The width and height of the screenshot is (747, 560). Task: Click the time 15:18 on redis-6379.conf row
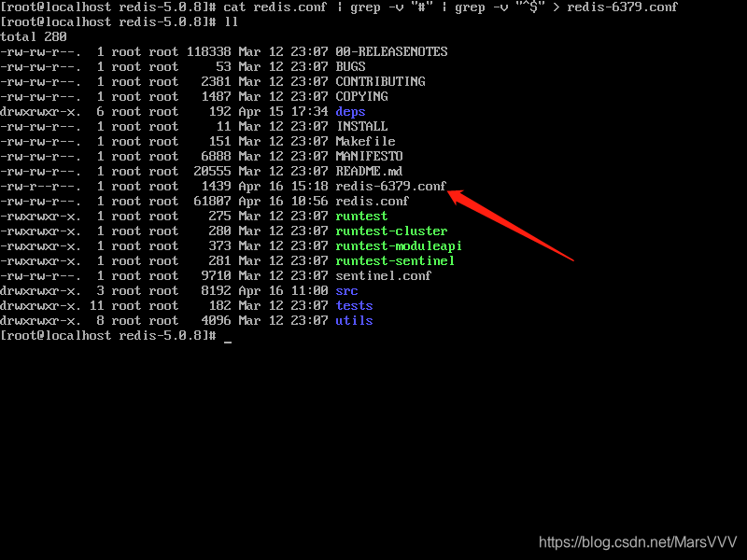(309, 186)
